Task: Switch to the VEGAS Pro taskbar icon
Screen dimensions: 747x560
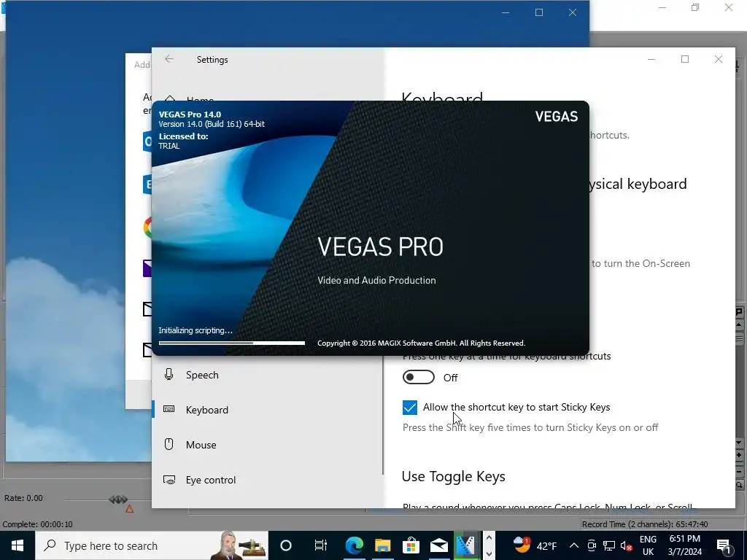Action: pyautogui.click(x=466, y=545)
